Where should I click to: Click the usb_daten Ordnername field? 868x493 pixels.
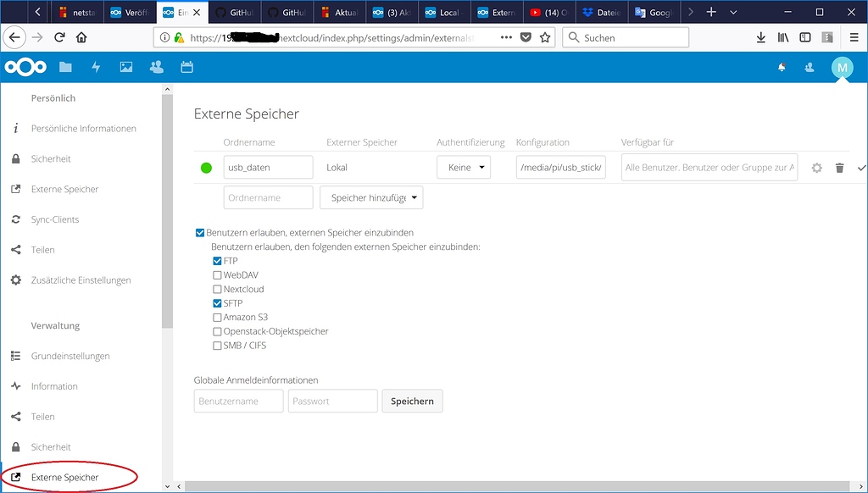(269, 168)
